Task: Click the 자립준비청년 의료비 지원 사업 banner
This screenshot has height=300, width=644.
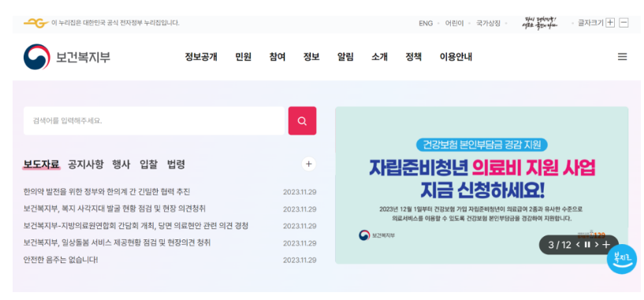Action: click(x=482, y=185)
